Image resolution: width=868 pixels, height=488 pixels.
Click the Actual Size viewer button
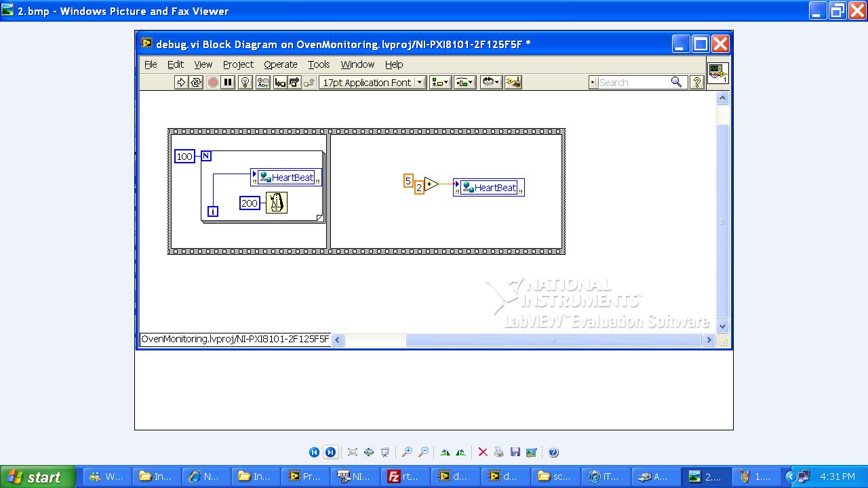pos(369,452)
